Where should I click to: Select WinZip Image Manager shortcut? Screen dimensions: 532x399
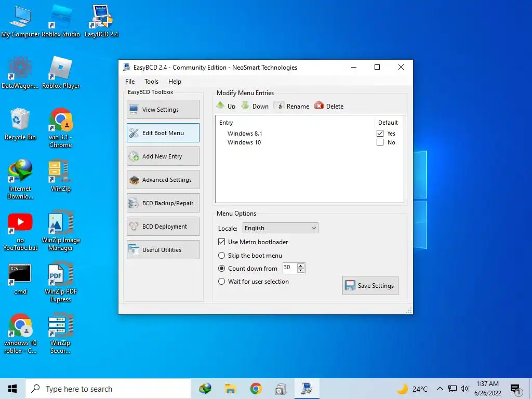point(61,231)
